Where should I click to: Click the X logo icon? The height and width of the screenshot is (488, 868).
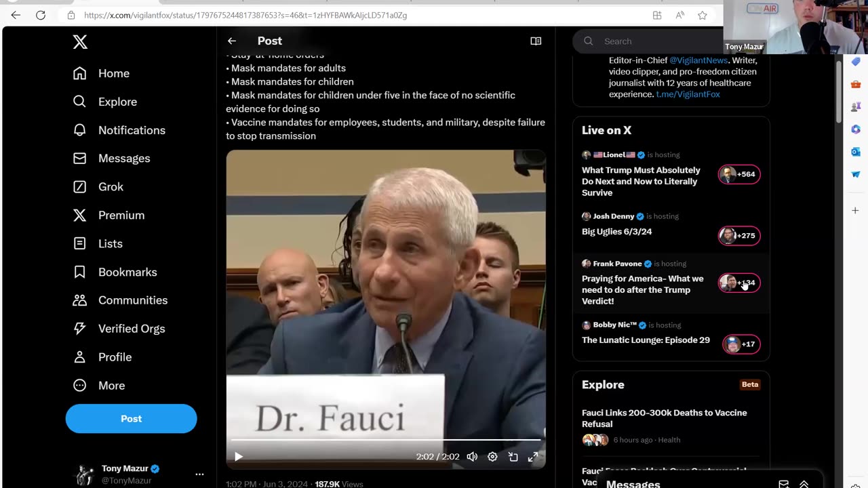80,42
